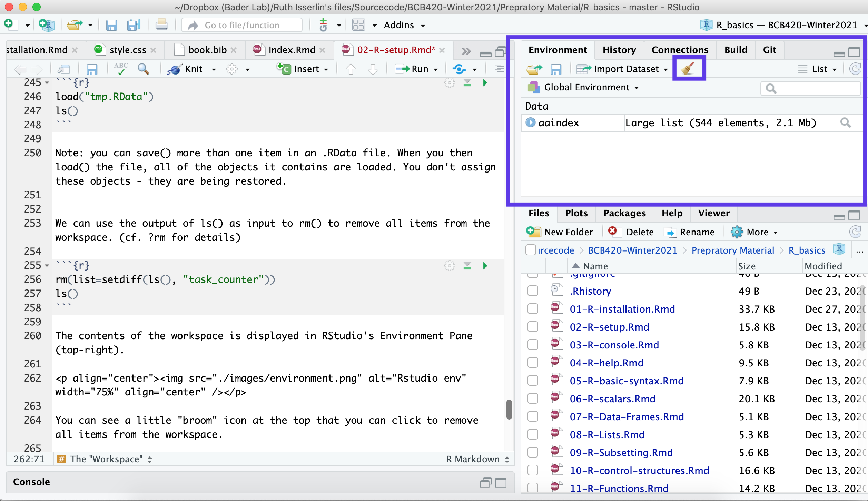Click the Knit button
Viewport: 868px width, 501px height.
click(185, 69)
